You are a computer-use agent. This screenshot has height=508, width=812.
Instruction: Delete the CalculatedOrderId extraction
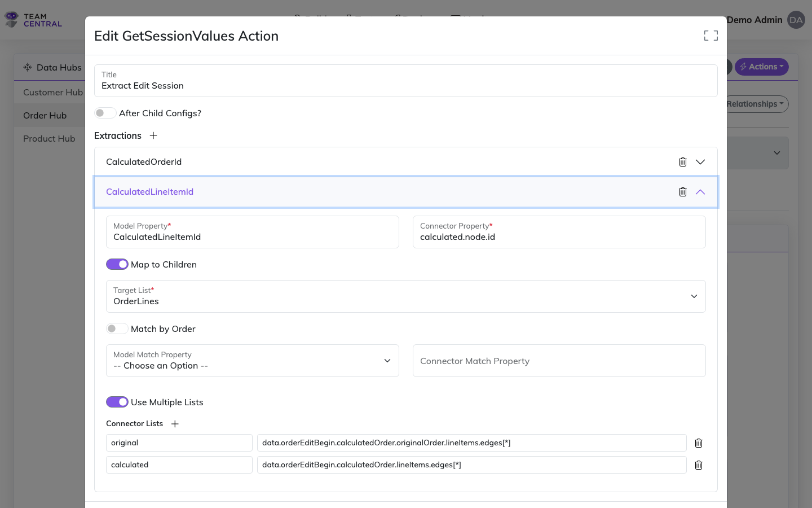(x=683, y=162)
